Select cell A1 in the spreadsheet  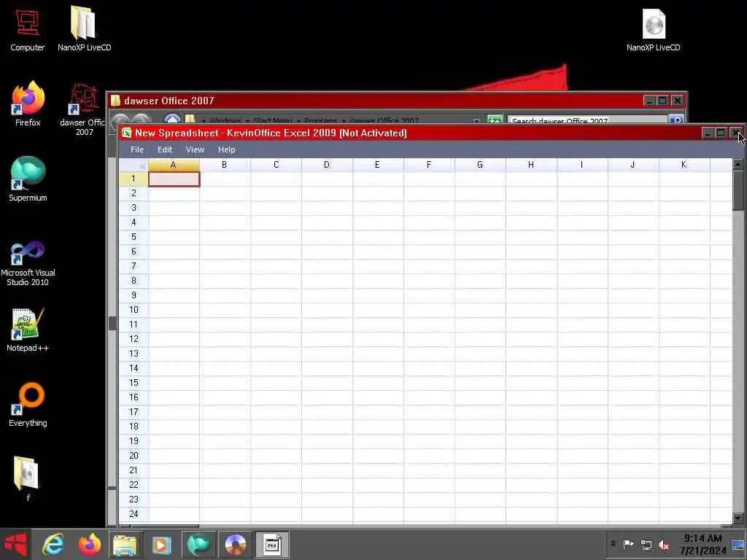174,179
